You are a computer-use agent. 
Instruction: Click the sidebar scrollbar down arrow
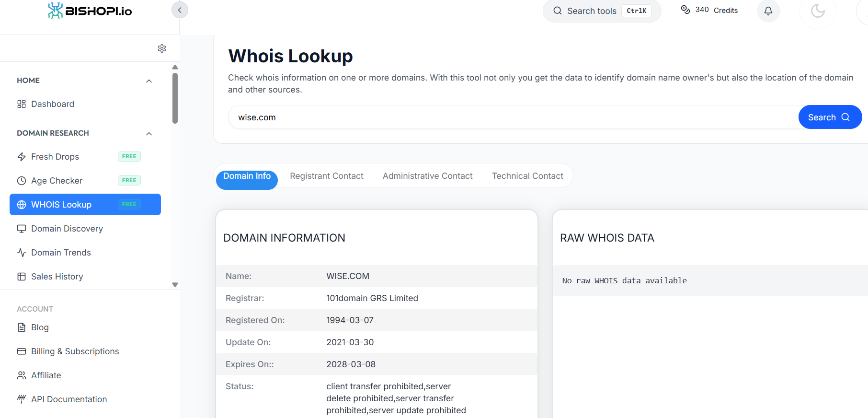coord(175,285)
